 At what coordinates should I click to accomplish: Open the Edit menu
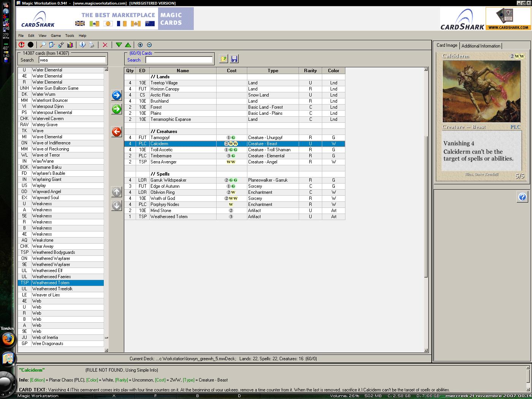31,36
